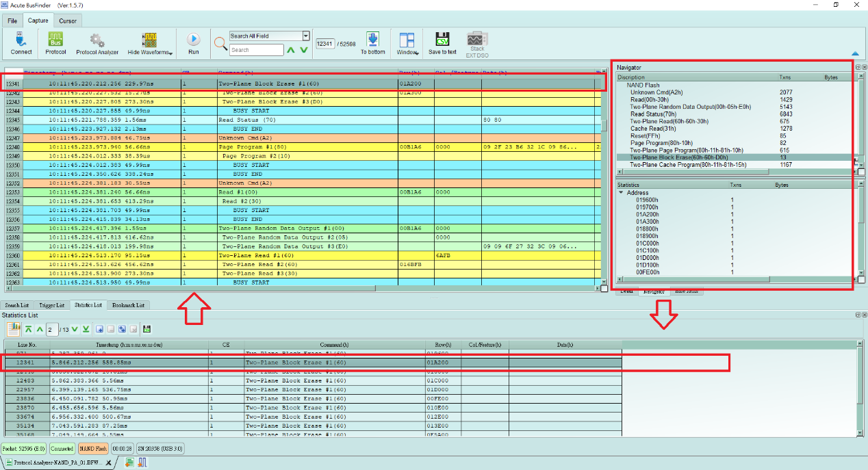The width and height of the screenshot is (868, 470).
Task: Open the Bookmark List tab
Action: 129,305
